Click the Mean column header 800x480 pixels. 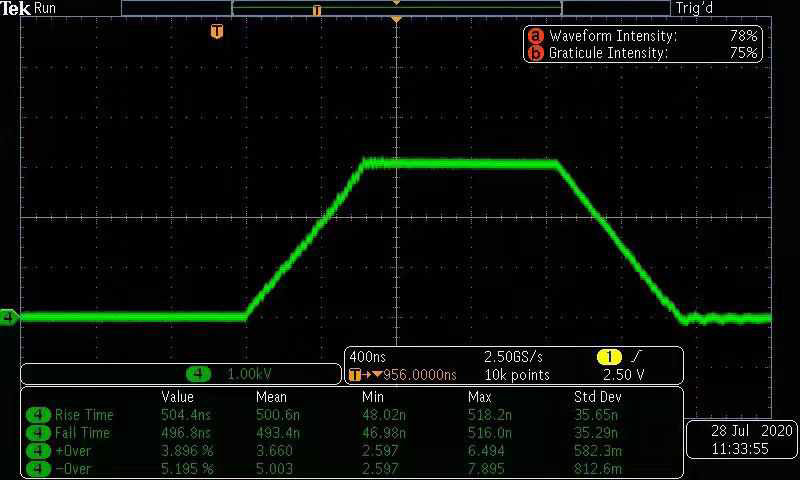(x=271, y=397)
